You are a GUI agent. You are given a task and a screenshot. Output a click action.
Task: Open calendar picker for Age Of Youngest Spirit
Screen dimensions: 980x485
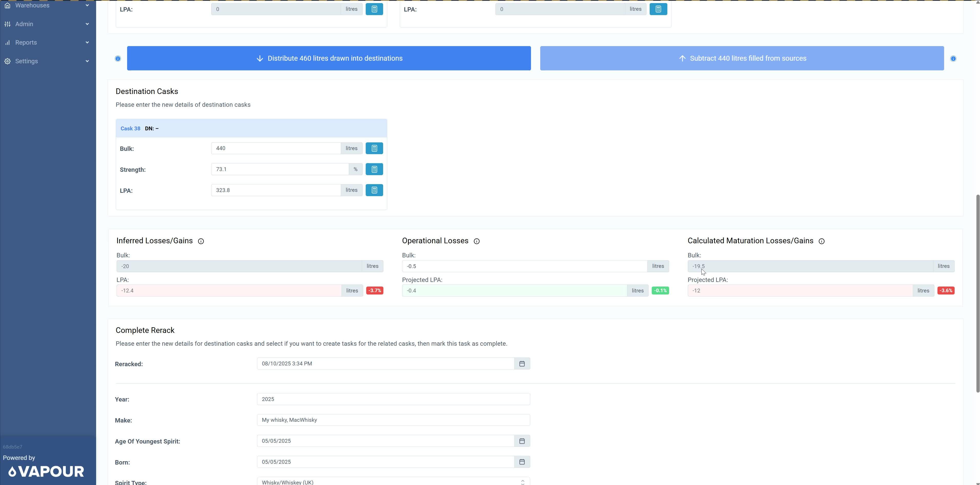[x=522, y=441]
